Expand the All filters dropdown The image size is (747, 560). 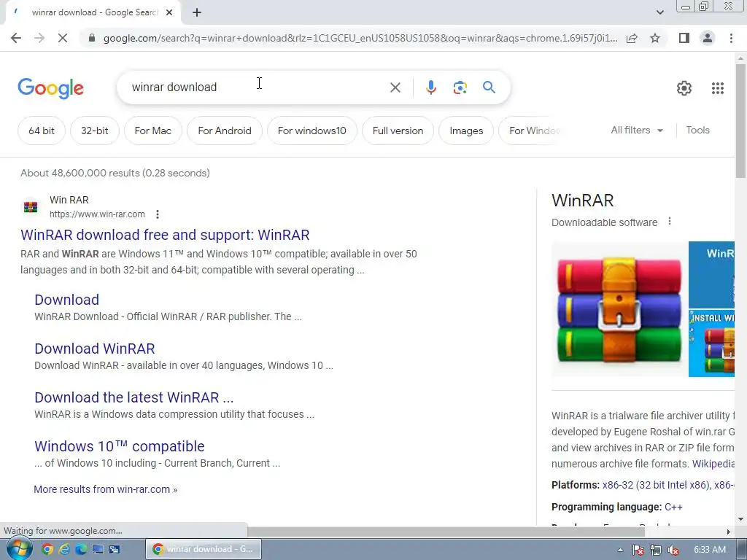[x=637, y=130]
